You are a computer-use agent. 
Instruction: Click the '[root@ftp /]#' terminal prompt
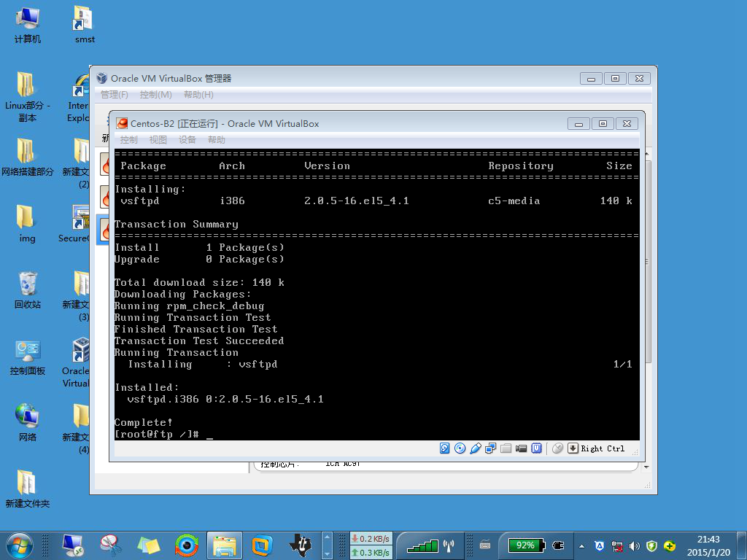(x=157, y=434)
